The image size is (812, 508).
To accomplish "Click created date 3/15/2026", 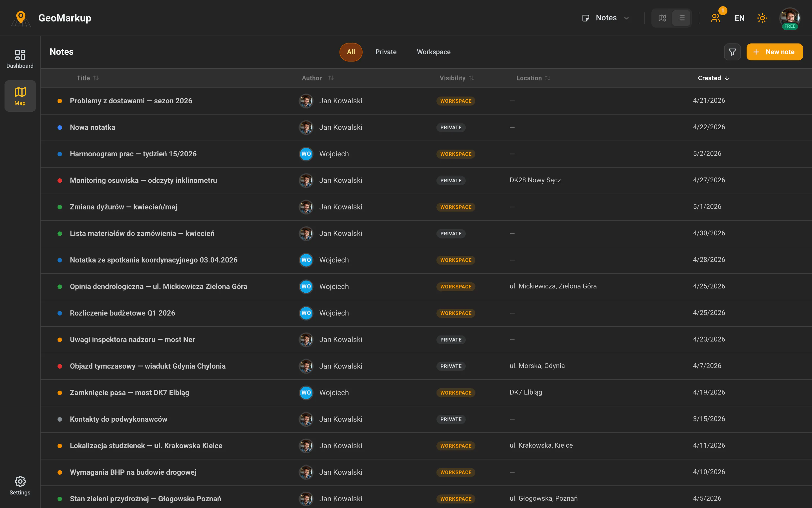I will coord(709,419).
